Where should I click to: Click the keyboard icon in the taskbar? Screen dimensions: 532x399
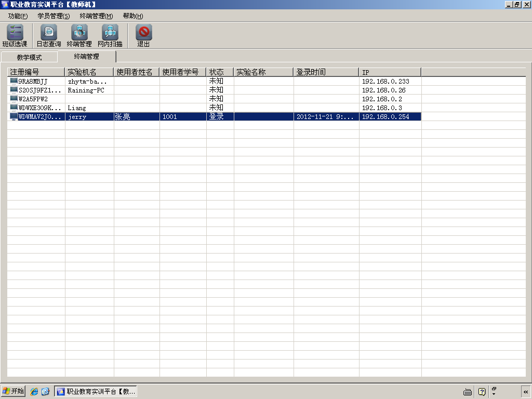point(468,392)
